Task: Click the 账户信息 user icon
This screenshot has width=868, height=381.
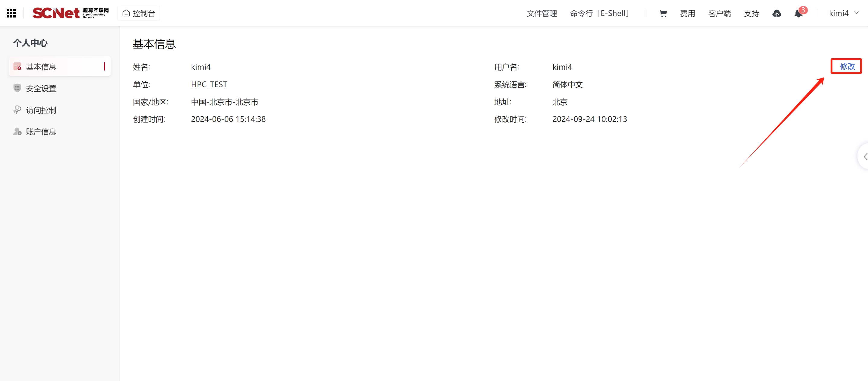Action: coord(17,132)
